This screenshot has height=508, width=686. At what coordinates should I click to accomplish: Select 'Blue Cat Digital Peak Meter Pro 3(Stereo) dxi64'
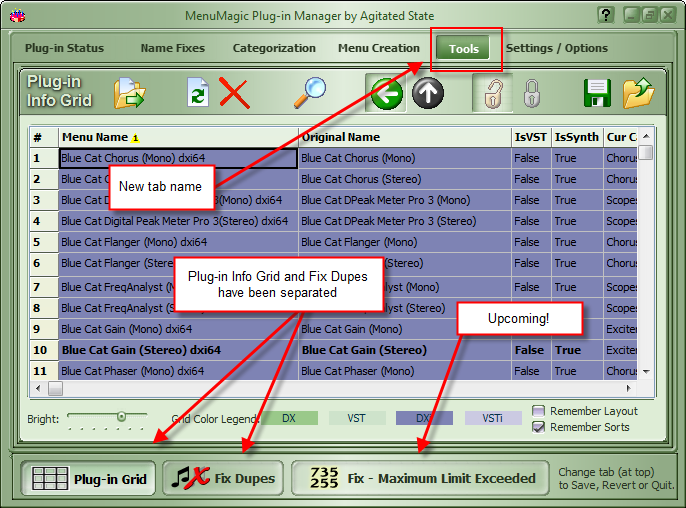(178, 221)
